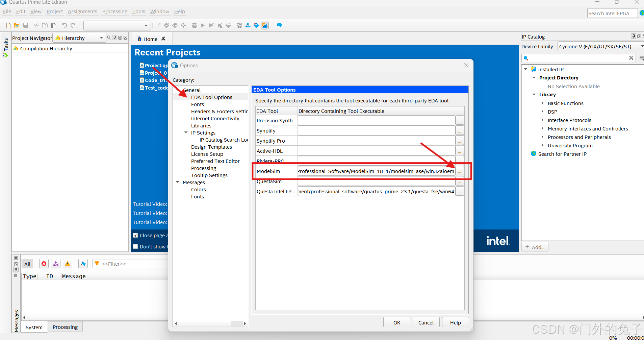Open the Timing Analyzer clock icon
644x340 pixels.
239,25
